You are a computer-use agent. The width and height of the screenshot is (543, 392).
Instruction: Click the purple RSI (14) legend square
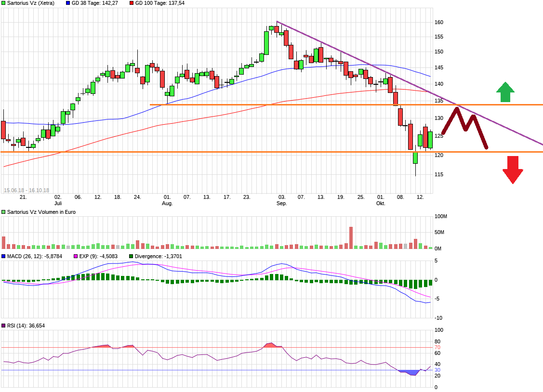click(x=3, y=326)
